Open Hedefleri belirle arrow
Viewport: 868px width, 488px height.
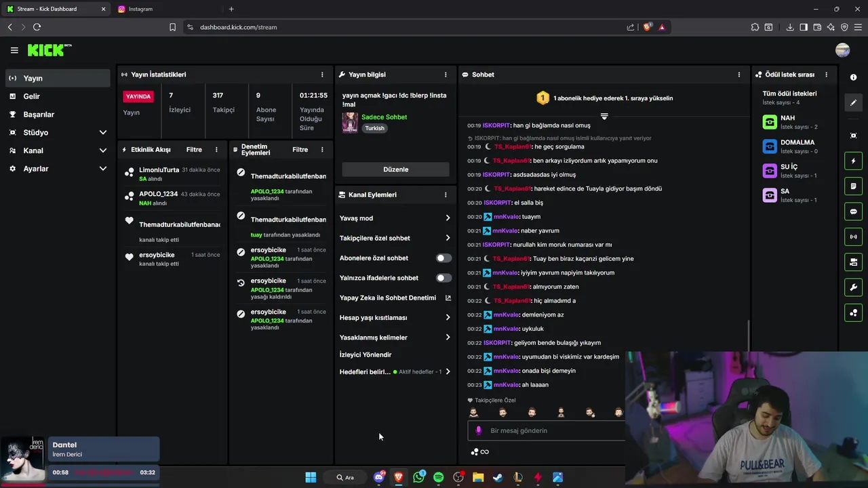(448, 371)
